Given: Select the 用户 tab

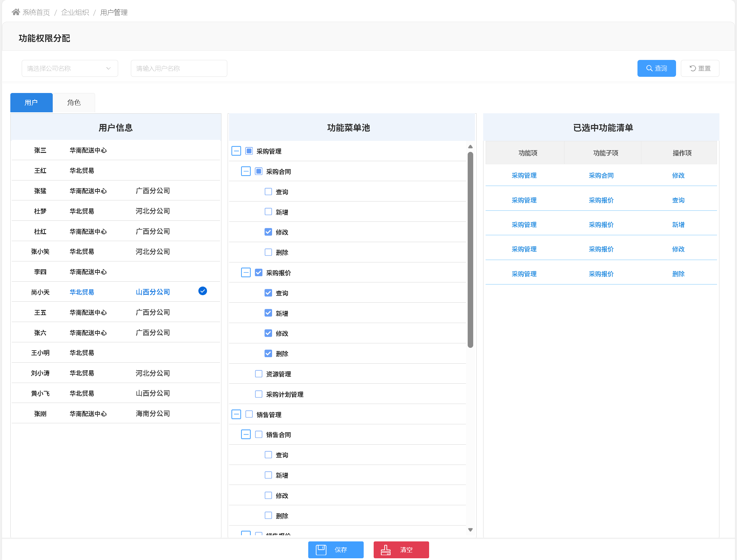Looking at the screenshot, I should pos(31,103).
